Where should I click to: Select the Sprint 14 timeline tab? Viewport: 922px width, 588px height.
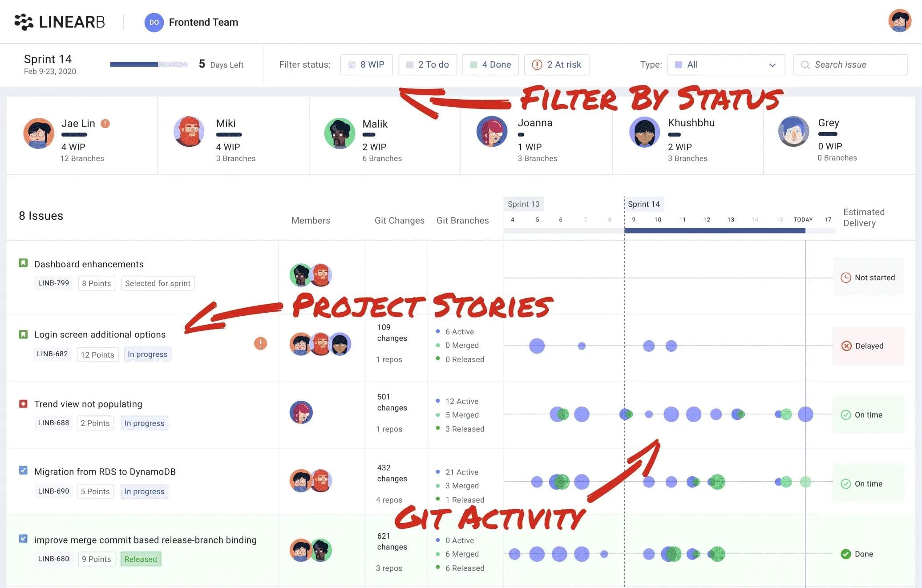pos(643,204)
